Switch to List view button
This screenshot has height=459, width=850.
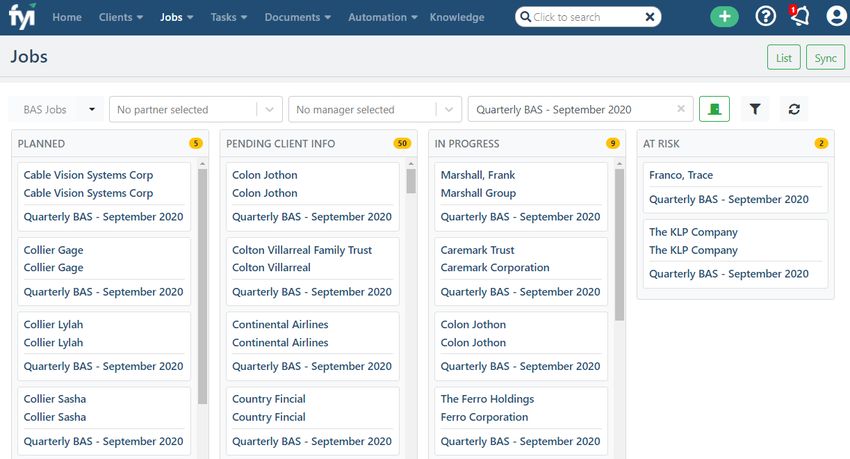783,57
